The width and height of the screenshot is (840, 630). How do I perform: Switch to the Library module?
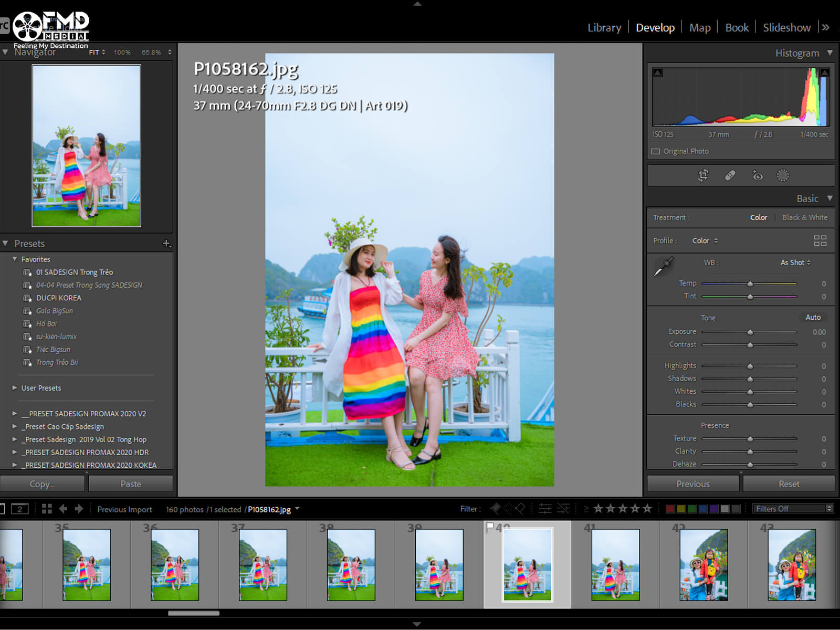(604, 28)
